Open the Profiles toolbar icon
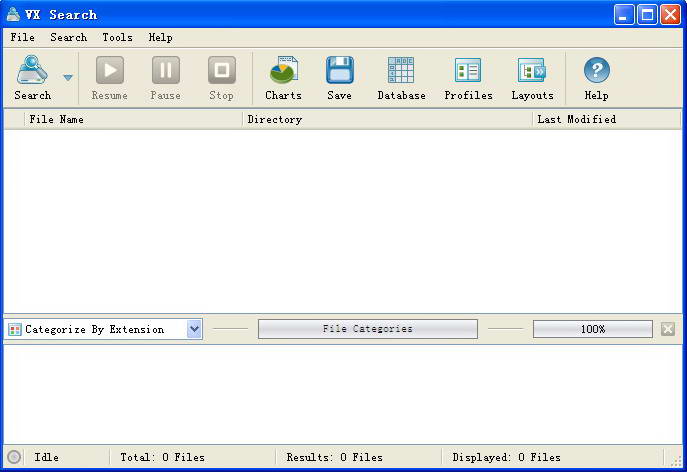Image resolution: width=687 pixels, height=472 pixels. 468,78
